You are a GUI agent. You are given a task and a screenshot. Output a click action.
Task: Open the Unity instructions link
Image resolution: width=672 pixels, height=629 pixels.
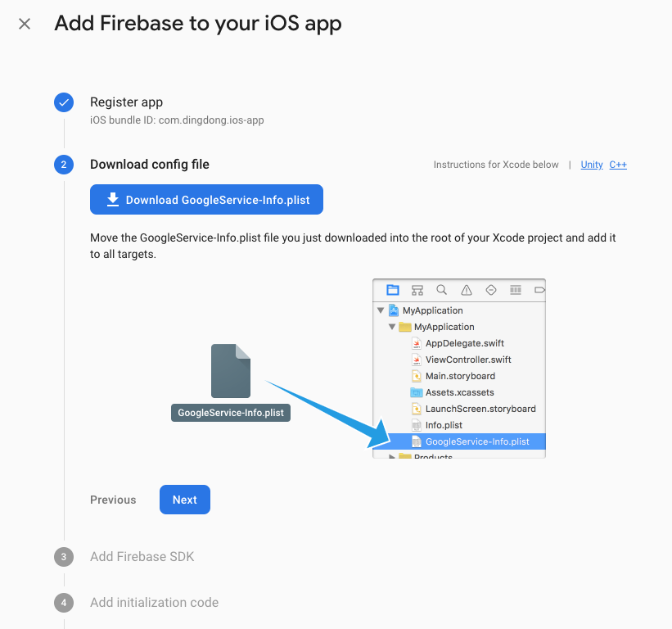(592, 165)
